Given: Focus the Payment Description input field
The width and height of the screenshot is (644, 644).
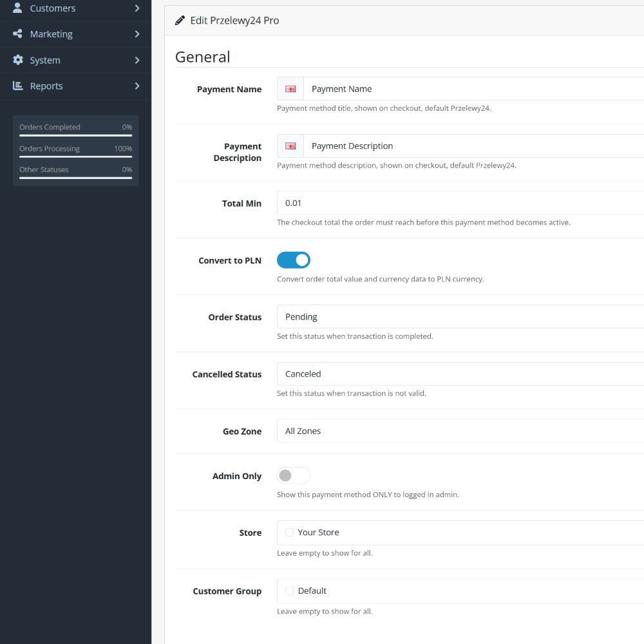Looking at the screenshot, I should tap(474, 146).
